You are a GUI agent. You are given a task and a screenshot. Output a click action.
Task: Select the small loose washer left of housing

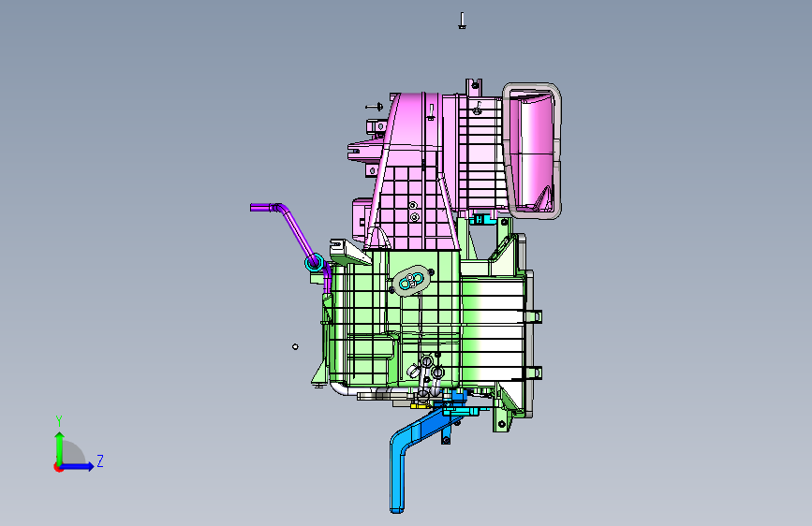tap(295, 347)
